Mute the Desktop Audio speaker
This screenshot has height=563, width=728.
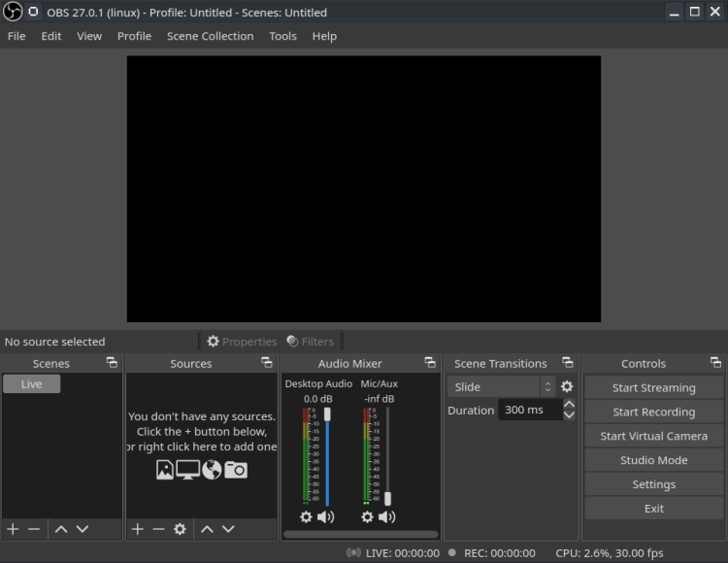click(325, 517)
